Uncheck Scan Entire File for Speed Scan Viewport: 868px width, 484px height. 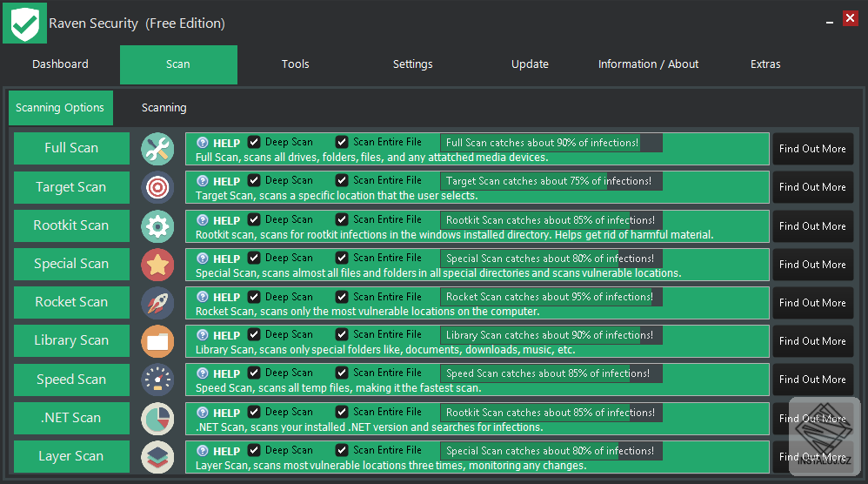point(342,372)
